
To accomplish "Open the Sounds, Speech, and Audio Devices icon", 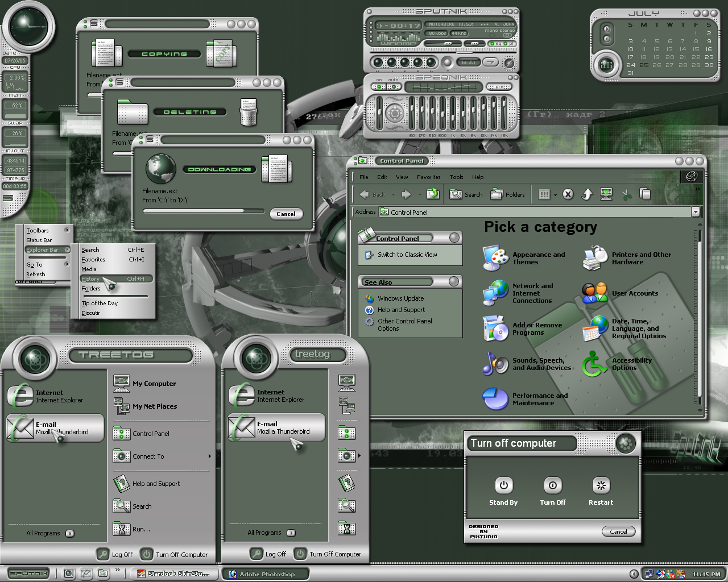I will 495,364.
